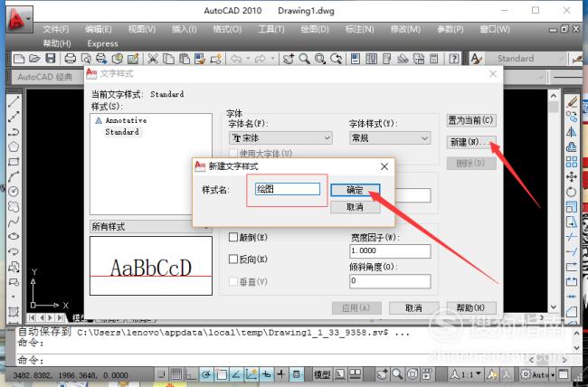This screenshot has height=387, width=588.
Task: Click the 样式名 input field containing 绘图
Action: point(288,189)
